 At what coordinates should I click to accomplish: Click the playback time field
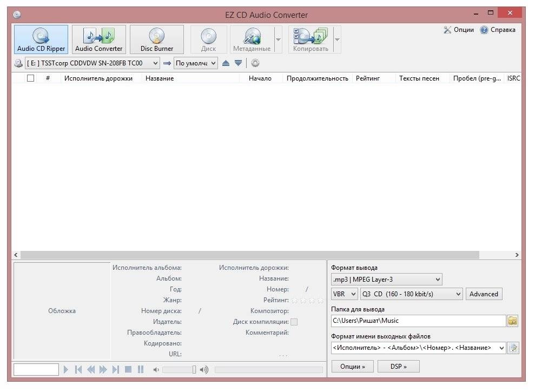click(36, 369)
